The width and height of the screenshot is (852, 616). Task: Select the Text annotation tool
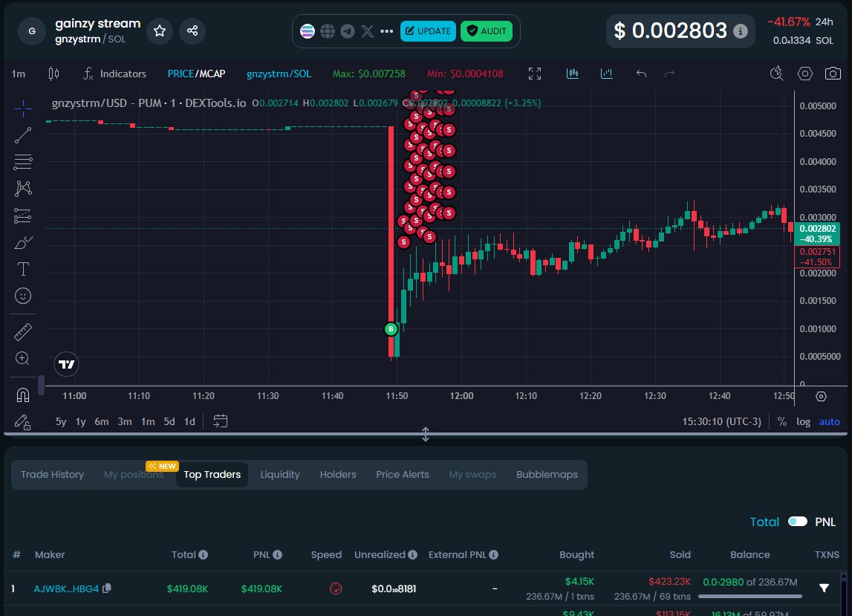pyautogui.click(x=23, y=269)
